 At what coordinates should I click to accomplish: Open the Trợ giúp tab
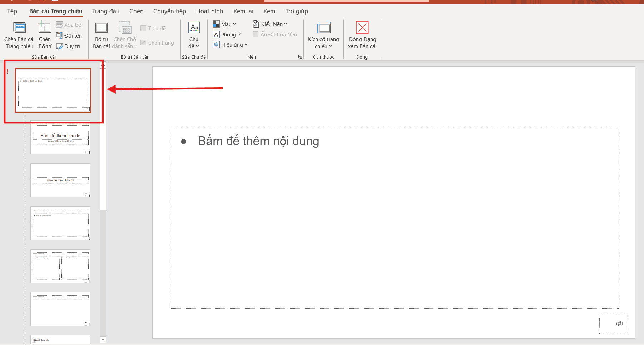click(297, 11)
